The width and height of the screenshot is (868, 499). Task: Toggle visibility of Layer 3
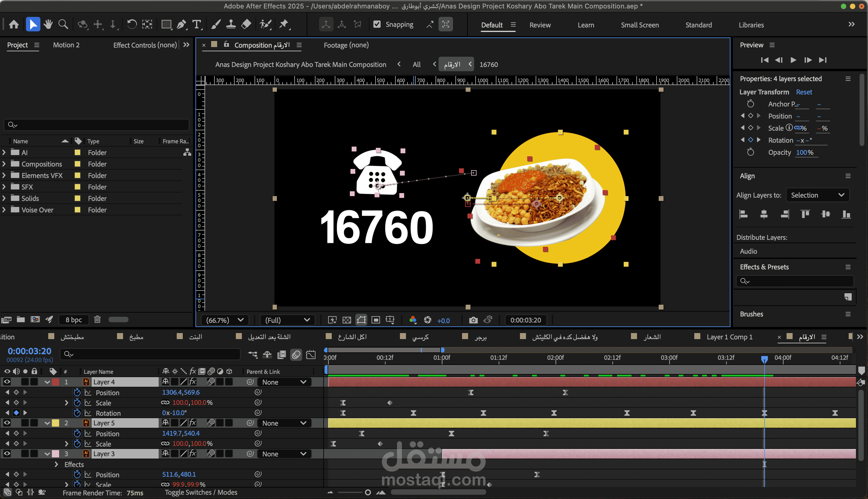7,454
